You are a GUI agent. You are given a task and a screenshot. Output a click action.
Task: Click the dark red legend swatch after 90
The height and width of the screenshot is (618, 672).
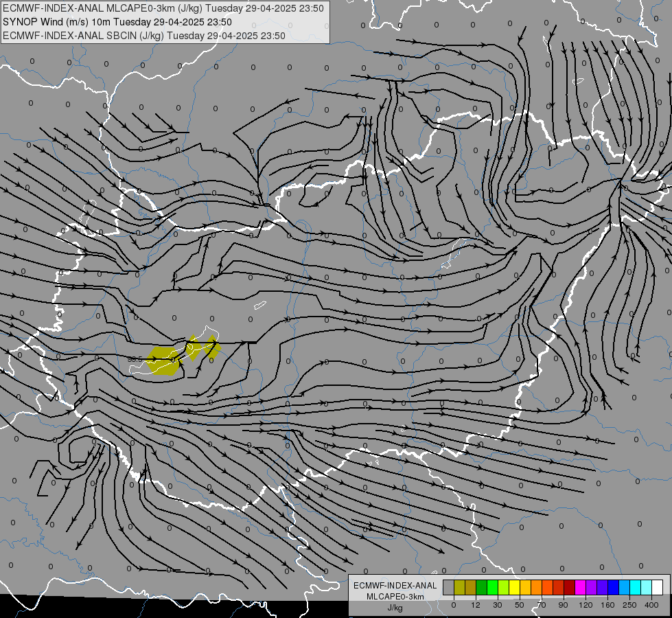click(570, 587)
